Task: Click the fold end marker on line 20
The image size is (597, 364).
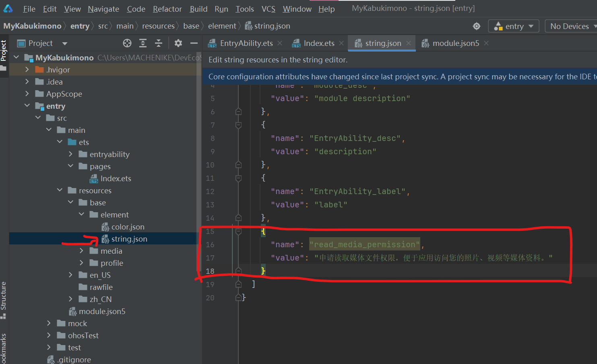Action: tap(238, 298)
